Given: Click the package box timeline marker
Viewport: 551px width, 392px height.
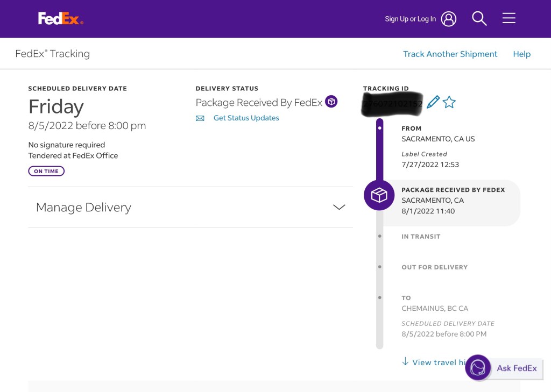Looking at the screenshot, I should coord(379,195).
